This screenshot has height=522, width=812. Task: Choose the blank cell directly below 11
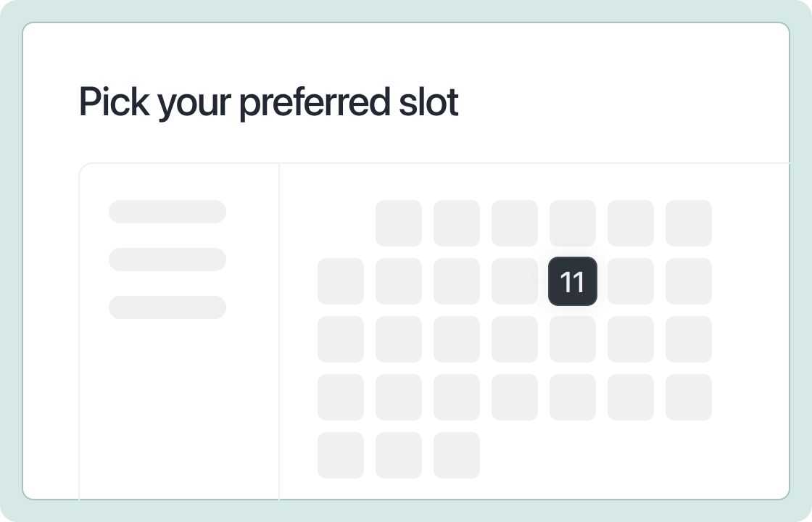[573, 339]
